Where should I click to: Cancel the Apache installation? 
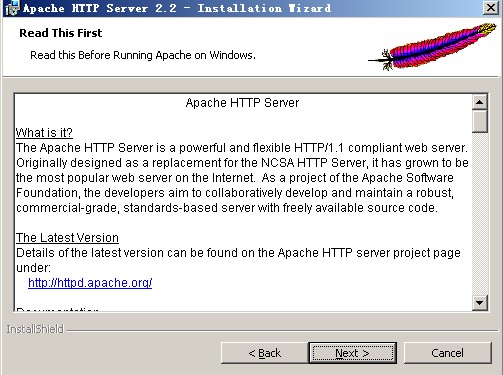pos(447,353)
